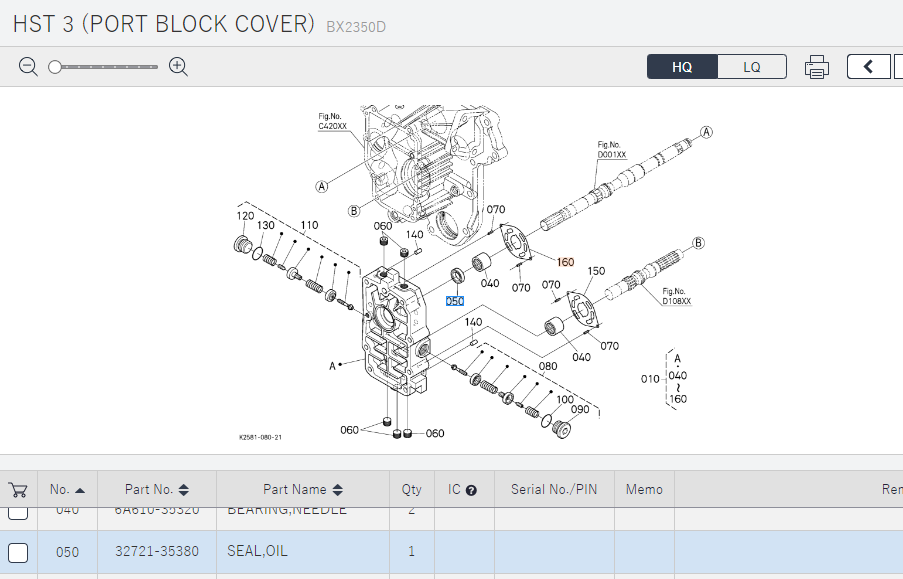Switch diagram quality to LQ
The width and height of the screenshot is (903, 579).
click(752, 67)
